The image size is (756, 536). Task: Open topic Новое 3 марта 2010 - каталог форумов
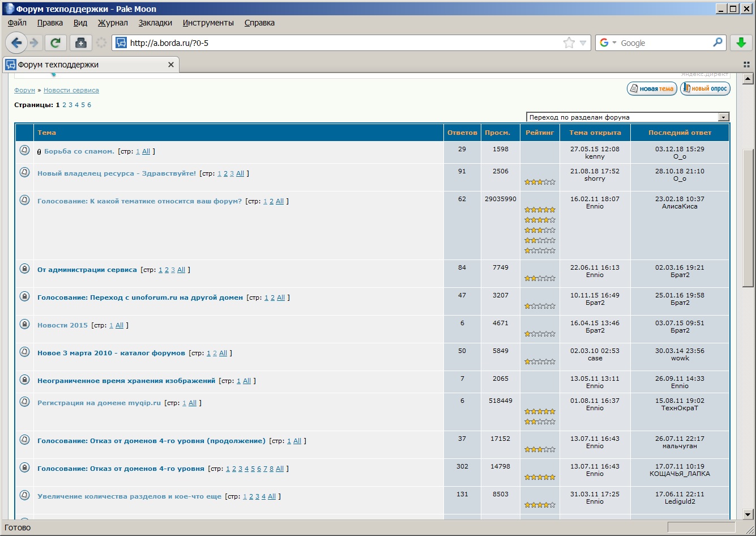pyautogui.click(x=111, y=353)
